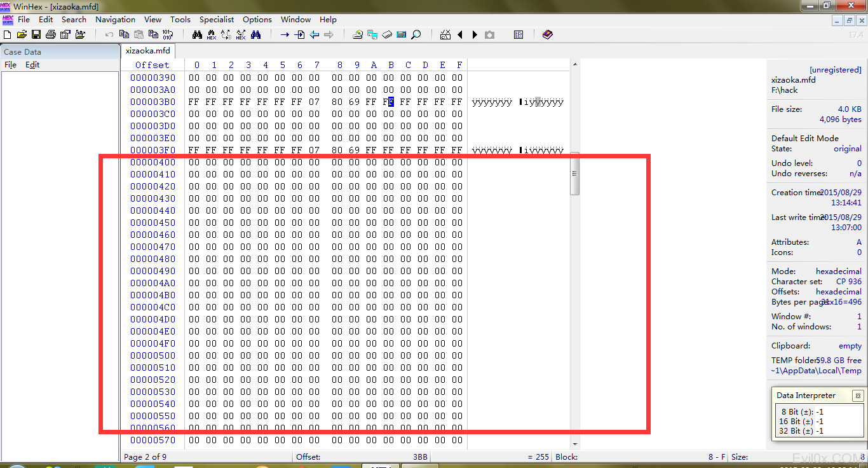868x468 pixels.
Task: Click offset 00000400 in the offset column
Action: tap(153, 162)
